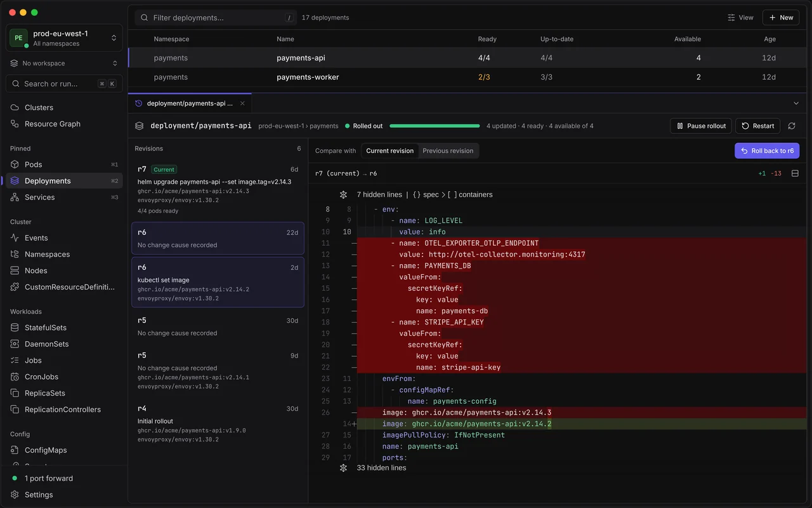Open the Namespaces list
This screenshot has height=508, width=812.
(x=64, y=254)
